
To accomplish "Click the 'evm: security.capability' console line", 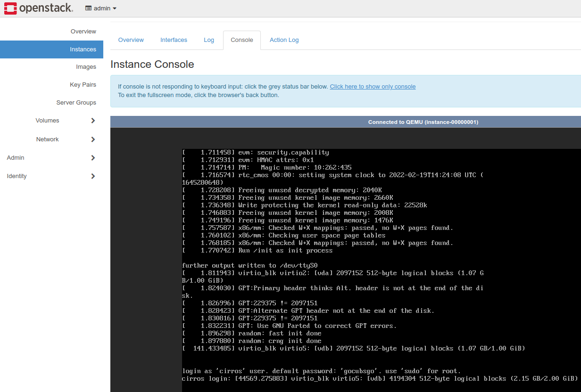I will click(256, 153).
